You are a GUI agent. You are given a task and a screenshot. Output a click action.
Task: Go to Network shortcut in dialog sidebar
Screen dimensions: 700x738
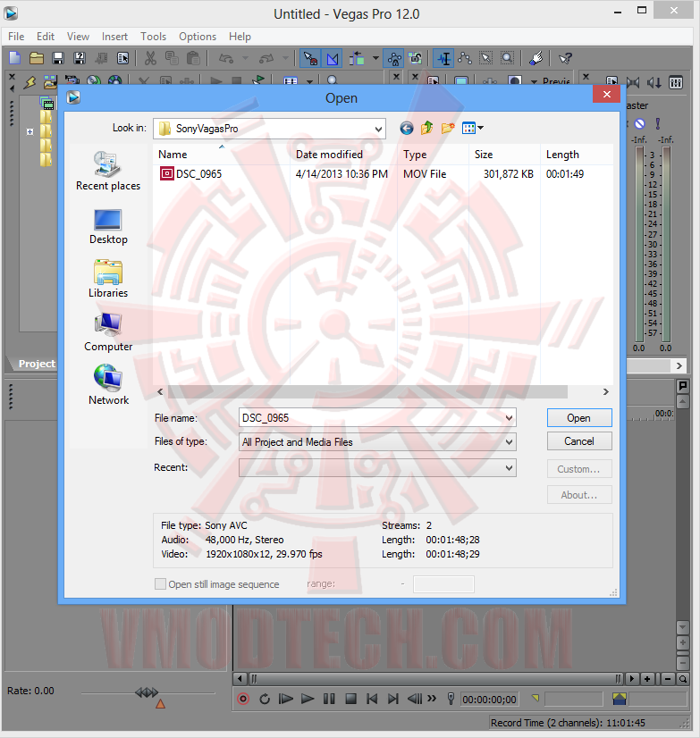(x=108, y=385)
